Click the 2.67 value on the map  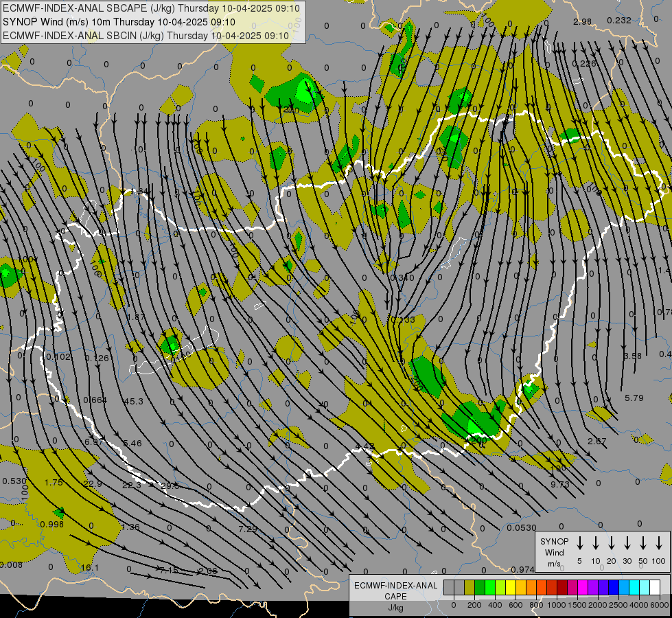597,441
